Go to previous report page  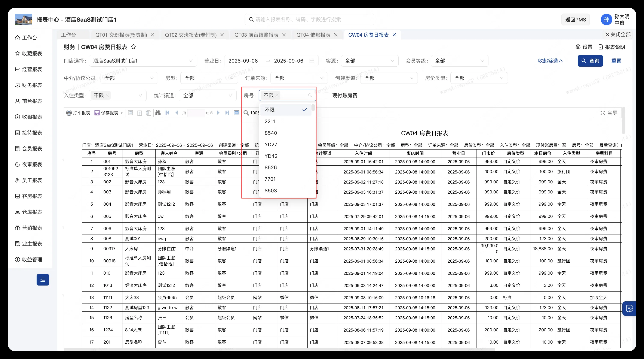[x=177, y=113]
